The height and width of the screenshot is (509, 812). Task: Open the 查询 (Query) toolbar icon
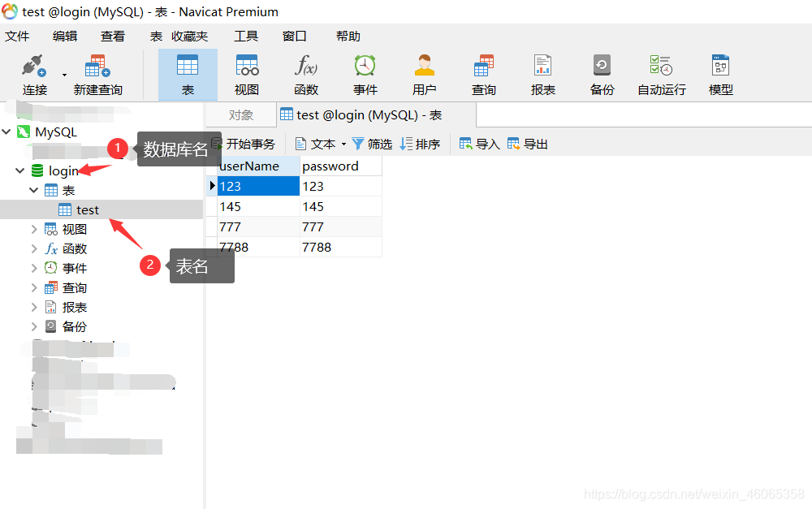click(483, 73)
